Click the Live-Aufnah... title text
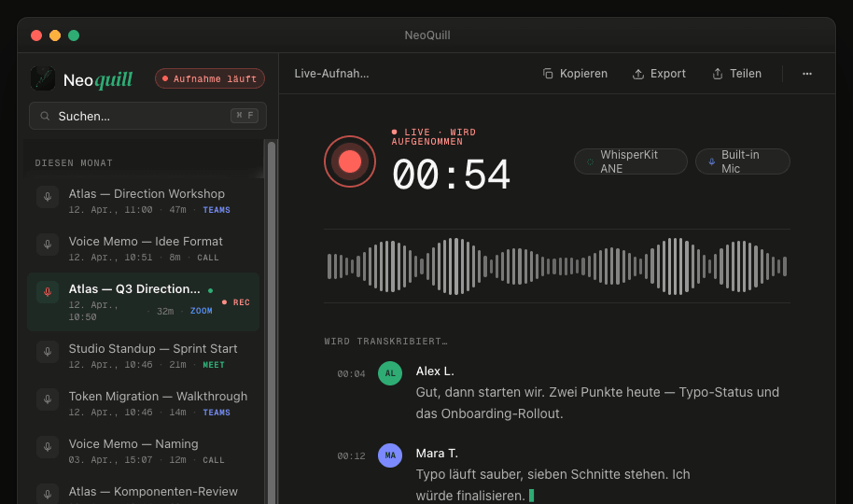Image resolution: width=853 pixels, height=504 pixels. [x=331, y=74]
